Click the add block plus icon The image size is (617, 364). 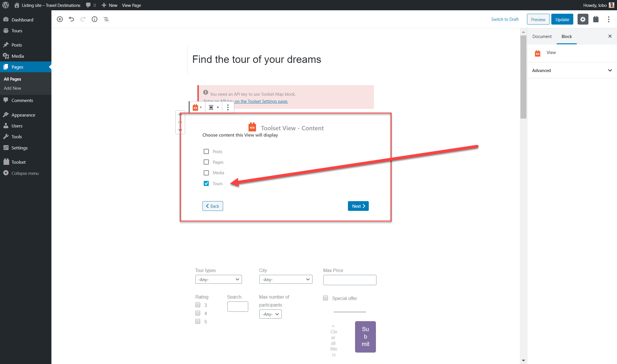[60, 19]
